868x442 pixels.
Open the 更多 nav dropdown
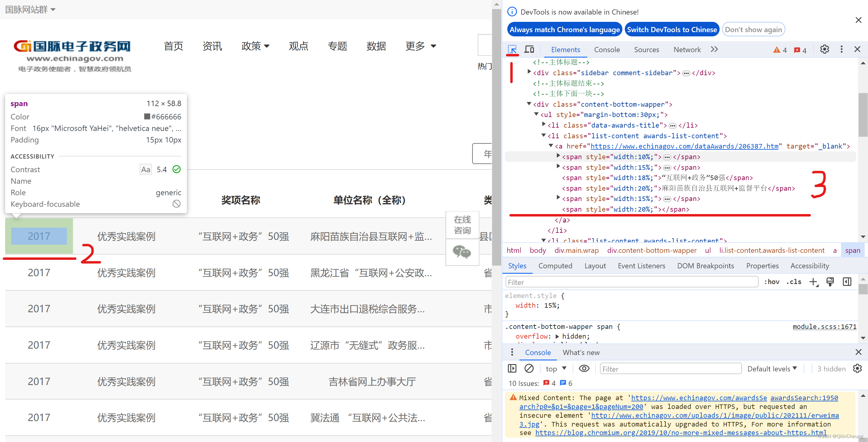(x=420, y=46)
